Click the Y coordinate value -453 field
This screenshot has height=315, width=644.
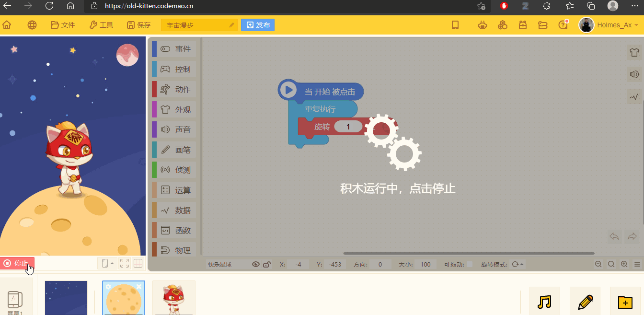point(336,264)
